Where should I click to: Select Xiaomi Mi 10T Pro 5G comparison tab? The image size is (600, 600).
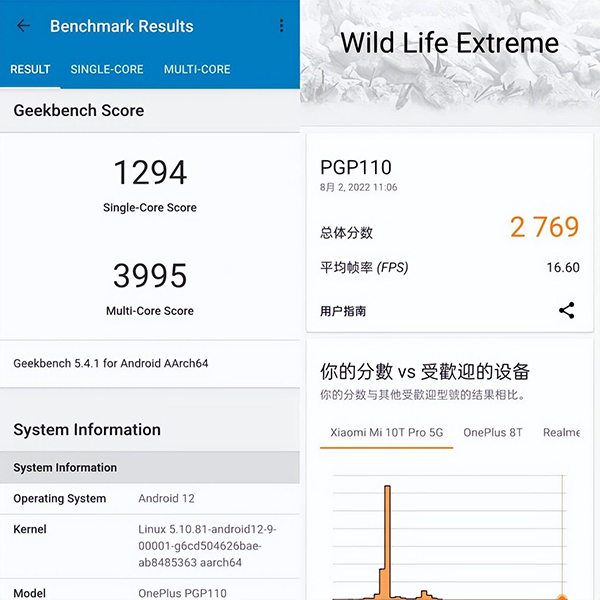[x=386, y=432]
